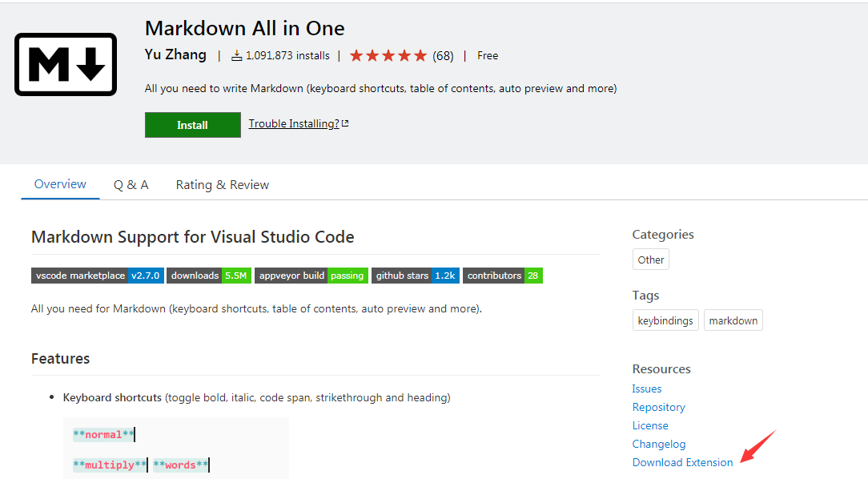Viewport: 868px width, 479px height.
Task: Open the Repository link
Action: point(659,407)
